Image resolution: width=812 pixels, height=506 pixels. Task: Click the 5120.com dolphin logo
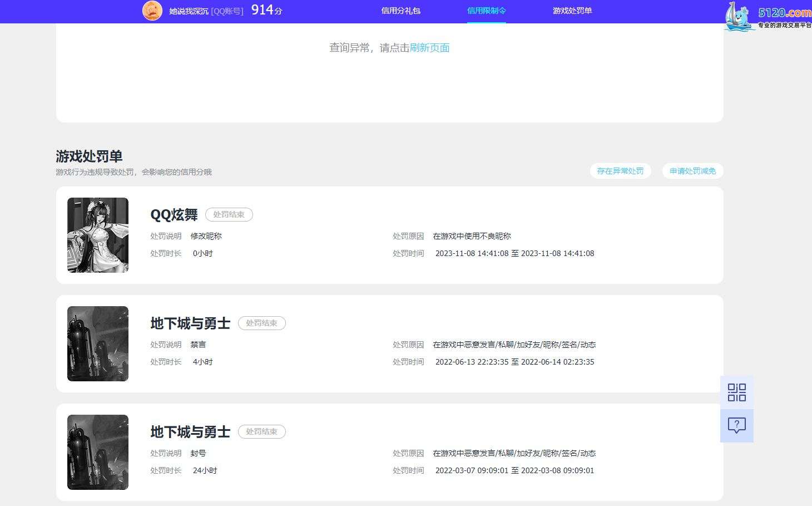coord(768,16)
